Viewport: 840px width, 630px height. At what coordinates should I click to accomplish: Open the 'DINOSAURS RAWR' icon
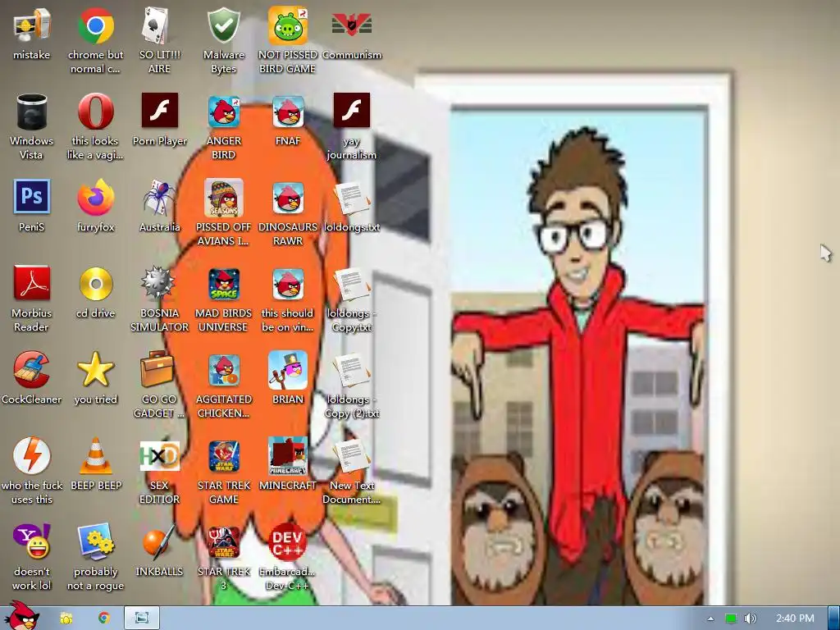point(288,199)
